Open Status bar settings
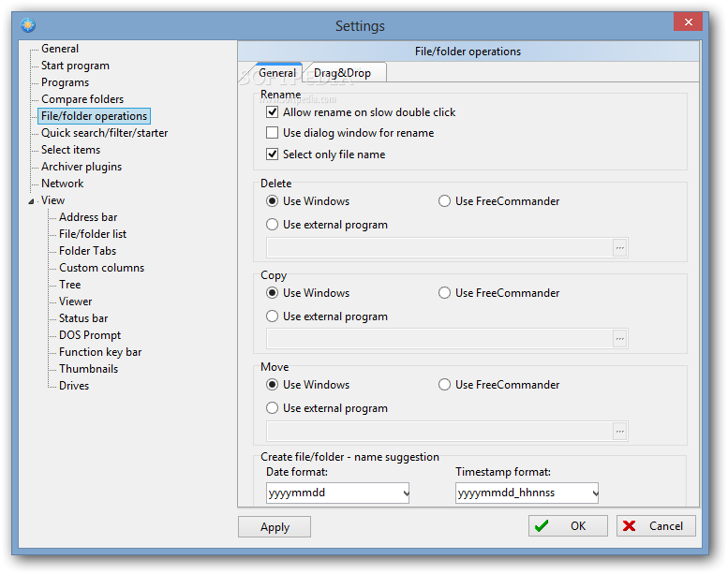The height and width of the screenshot is (574, 728). (x=83, y=318)
